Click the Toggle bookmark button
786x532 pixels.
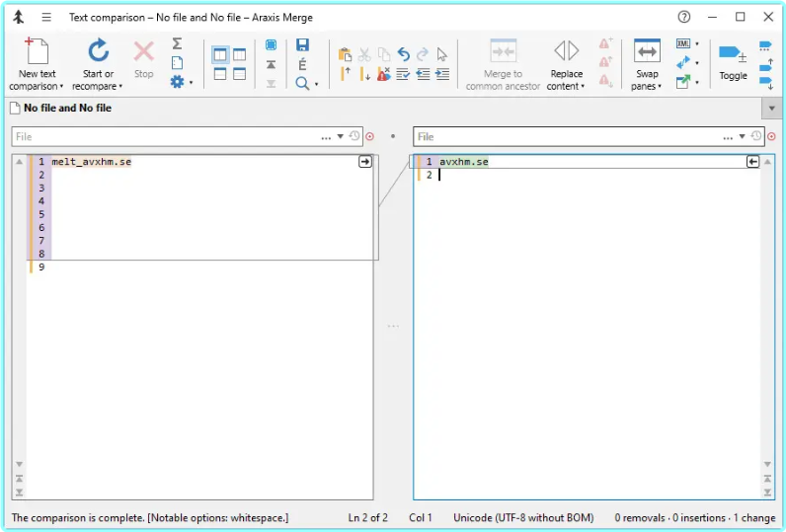733,61
